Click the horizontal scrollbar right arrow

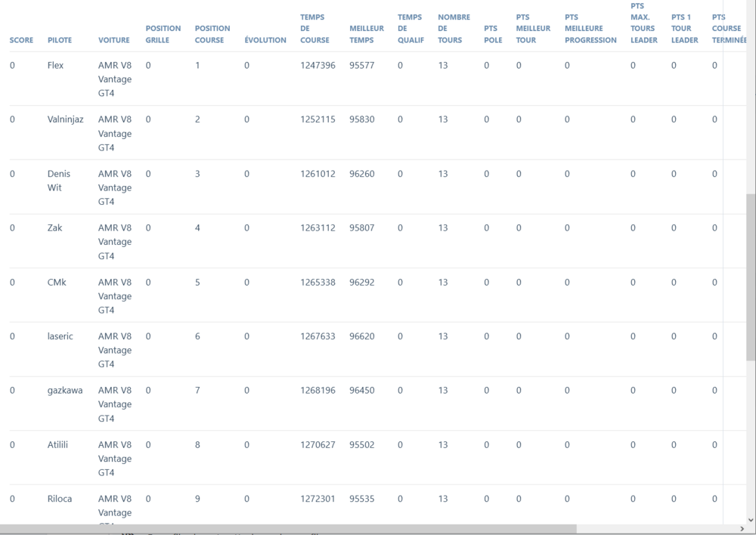tap(741, 529)
